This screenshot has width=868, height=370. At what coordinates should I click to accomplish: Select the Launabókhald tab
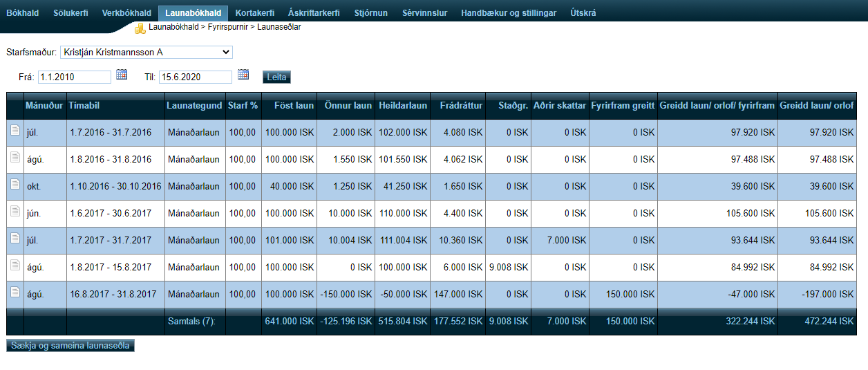(193, 13)
